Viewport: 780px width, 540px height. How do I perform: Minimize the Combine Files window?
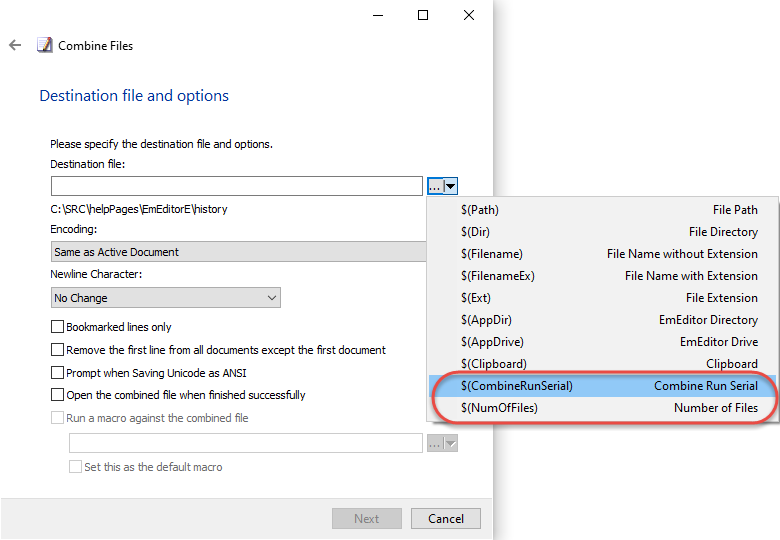tap(378, 15)
